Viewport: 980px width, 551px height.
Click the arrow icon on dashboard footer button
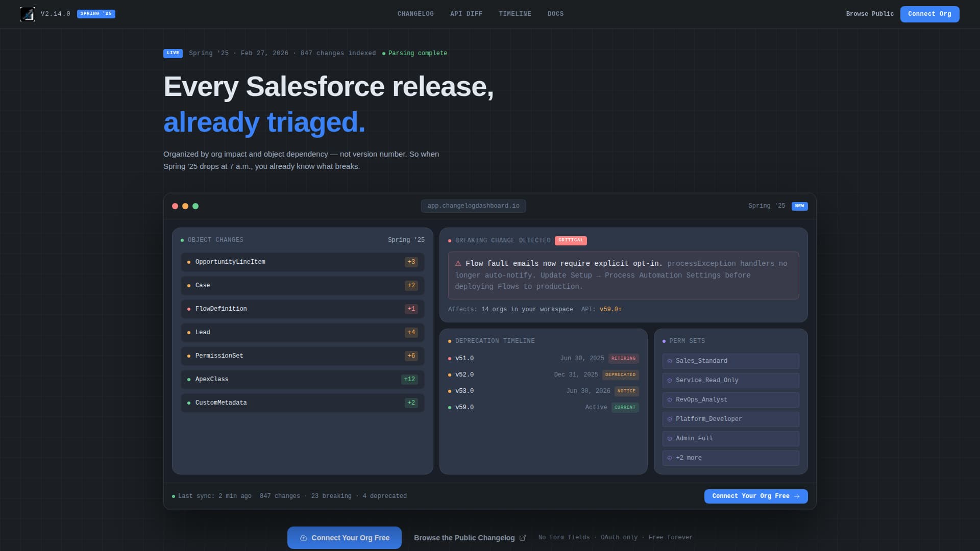pos(797,496)
